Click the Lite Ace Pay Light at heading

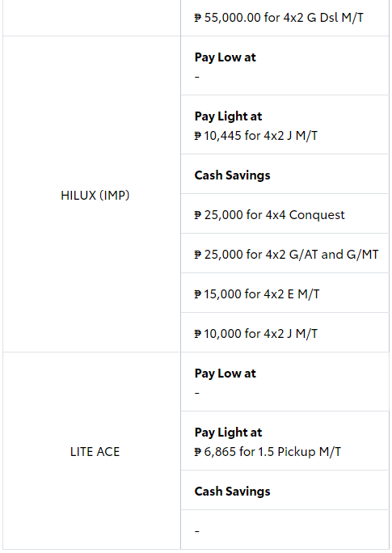coord(228,433)
